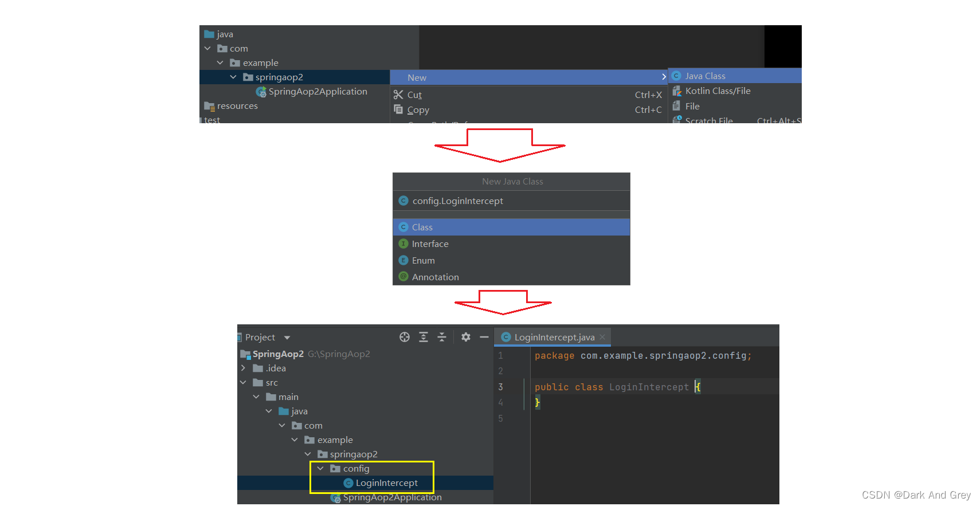This screenshot has height=506, width=980.
Task: Select Copy in the context menu
Action: (x=529, y=109)
